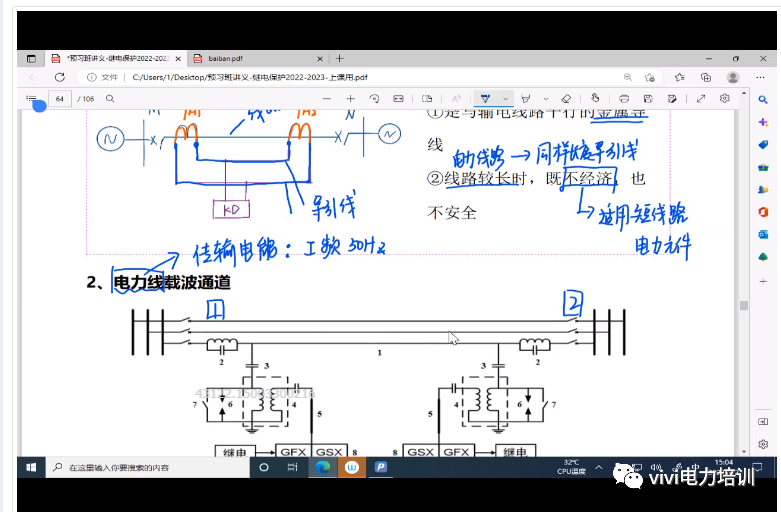Screen dimensions: 781x512
Task: Open a new browser tab
Action: (339, 59)
